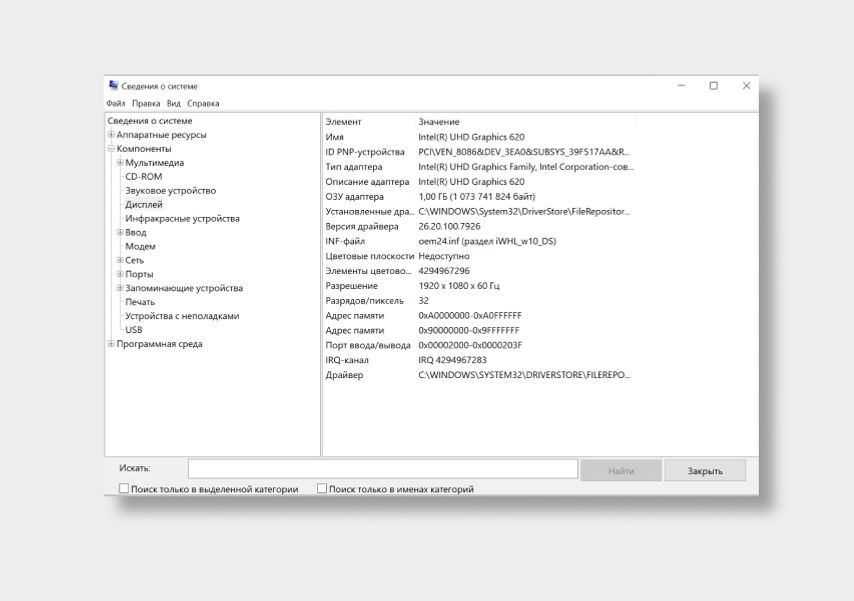Select the Элементы цветовой таблицы row

pyautogui.click(x=479, y=271)
